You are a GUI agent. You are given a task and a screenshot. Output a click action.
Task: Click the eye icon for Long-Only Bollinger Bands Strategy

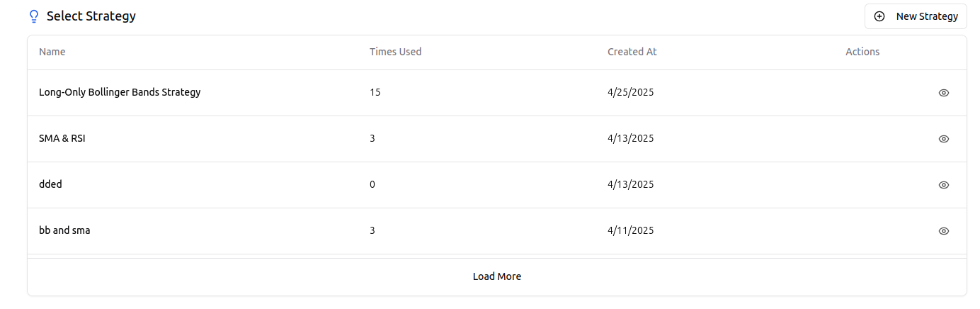[943, 93]
